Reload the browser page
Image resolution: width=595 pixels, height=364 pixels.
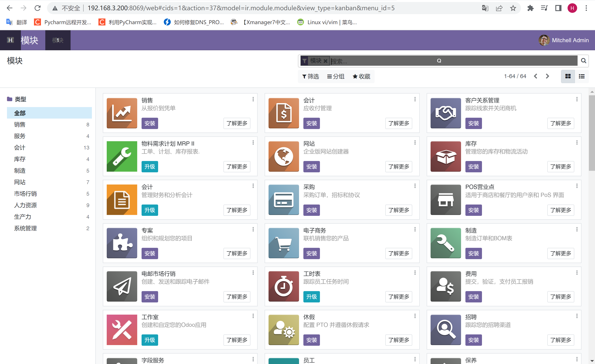tap(37, 8)
